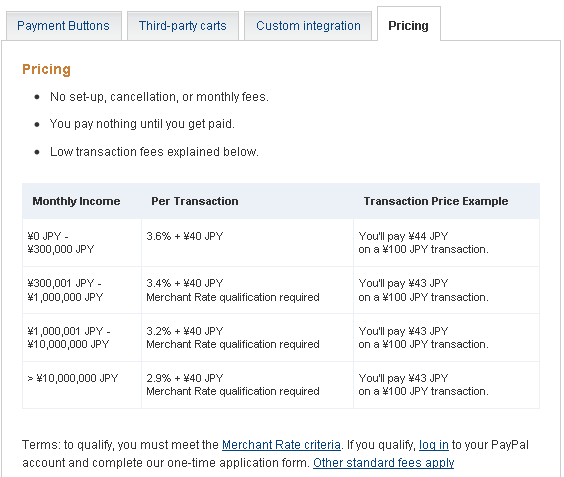Image resolution: width=564 pixels, height=477 pixels.
Task: Select the 3.2% + ¥40 JPY rate cell
Action: [x=247, y=338]
